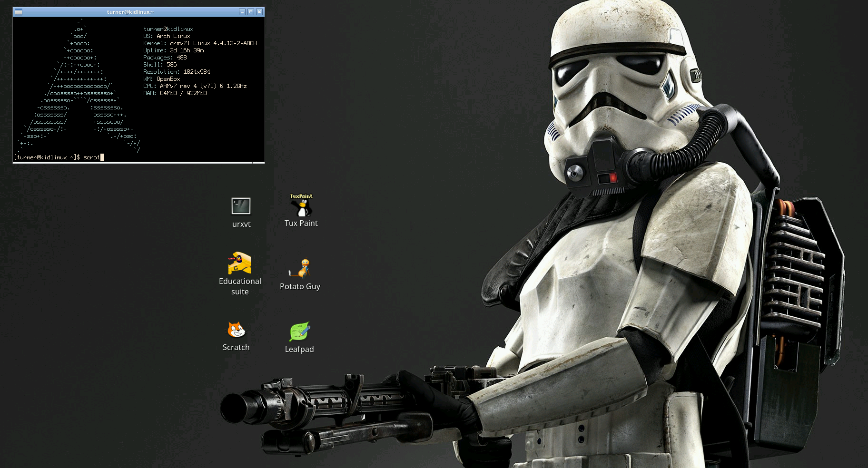The image size is (868, 468).
Task: Click the 'scrot' command at the prompt
Action: tap(91, 157)
